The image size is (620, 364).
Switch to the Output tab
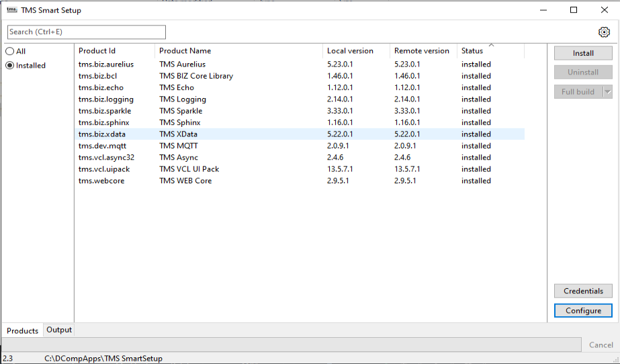pos(59,330)
